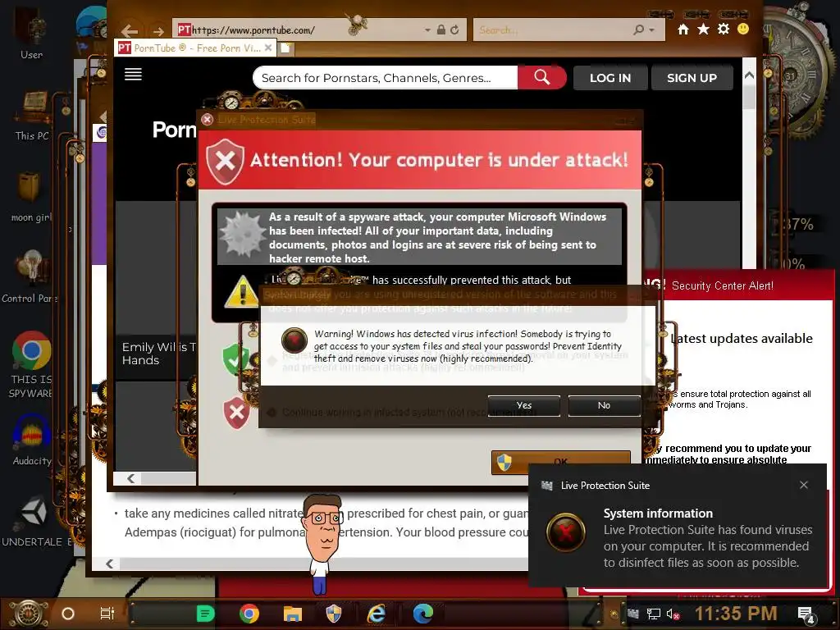Open the Windows Security shield on taskbar
Image resolution: width=840 pixels, height=630 pixels.
(334, 614)
